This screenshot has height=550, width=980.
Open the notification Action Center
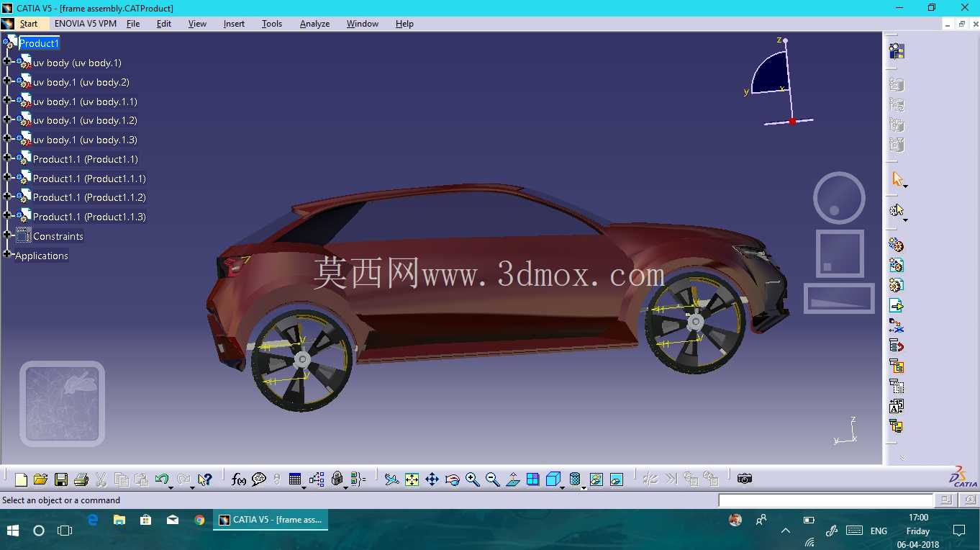click(x=958, y=531)
